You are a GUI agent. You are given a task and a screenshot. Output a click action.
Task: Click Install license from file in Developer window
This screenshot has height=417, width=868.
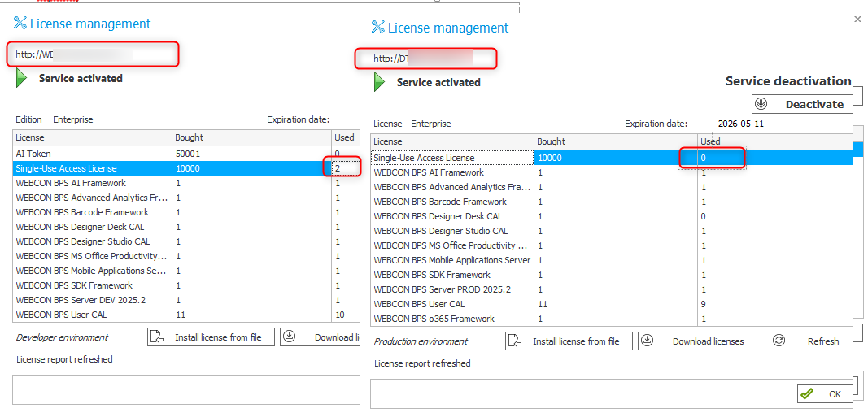pyautogui.click(x=210, y=337)
